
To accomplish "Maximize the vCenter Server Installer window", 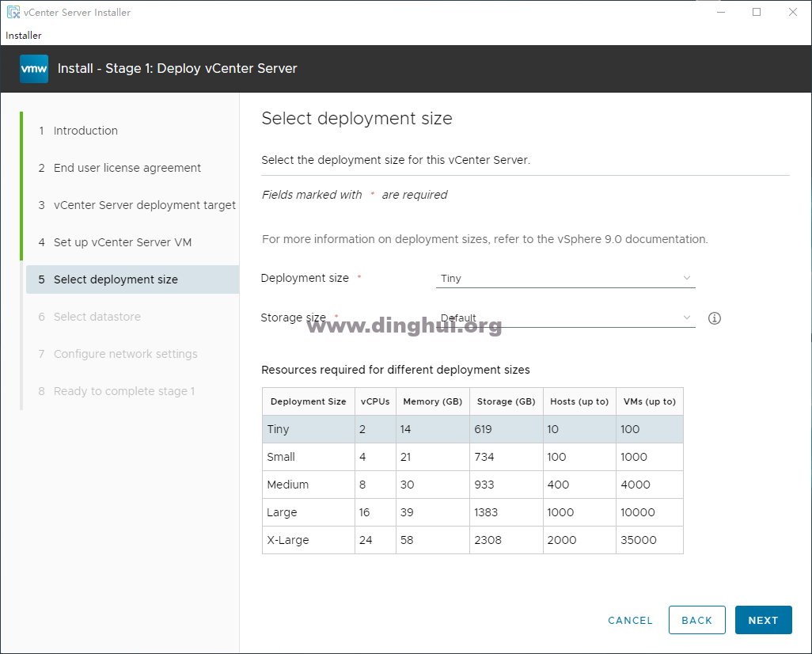I will [x=757, y=12].
